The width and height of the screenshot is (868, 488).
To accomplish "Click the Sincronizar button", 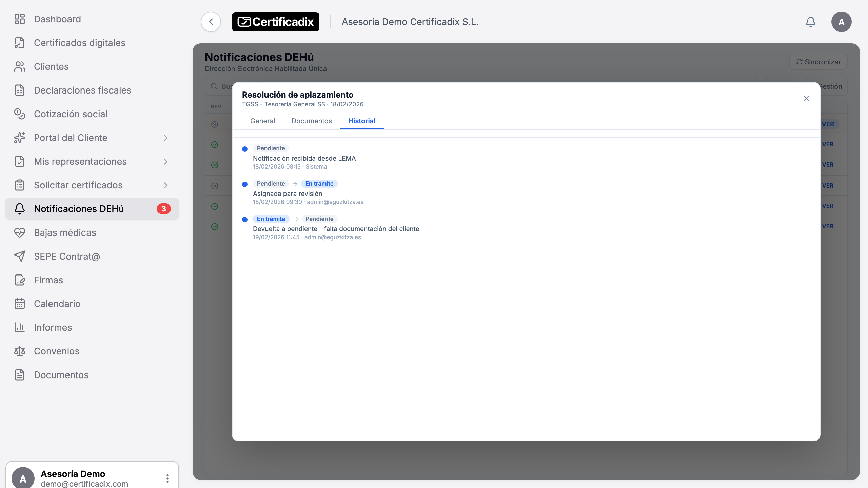I will point(818,62).
